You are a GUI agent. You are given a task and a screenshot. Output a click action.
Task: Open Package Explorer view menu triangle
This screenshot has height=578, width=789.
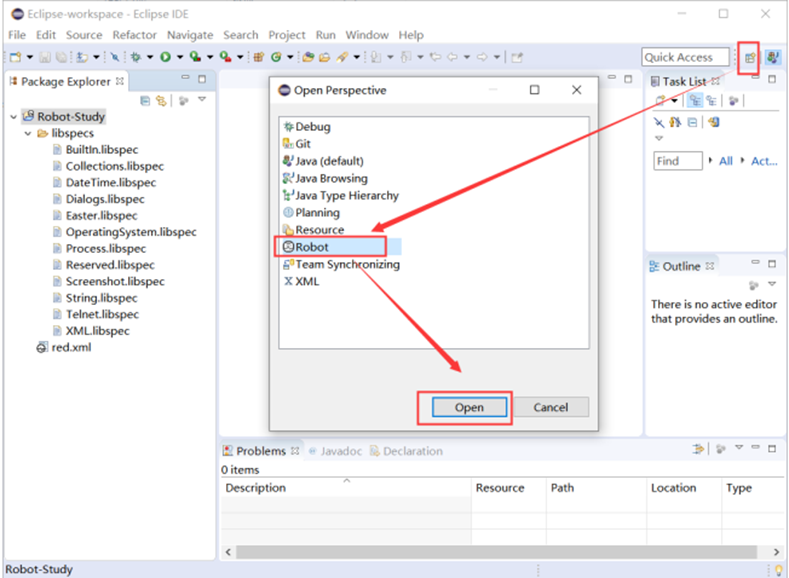click(202, 100)
